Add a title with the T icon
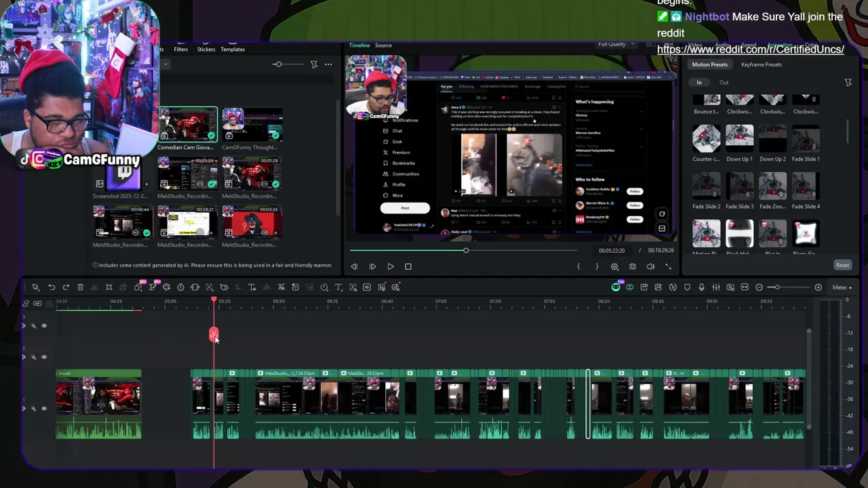 (338, 287)
